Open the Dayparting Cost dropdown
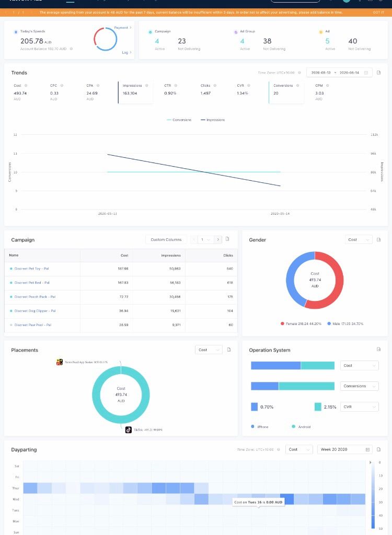The image size is (392, 535). pyautogui.click(x=299, y=449)
